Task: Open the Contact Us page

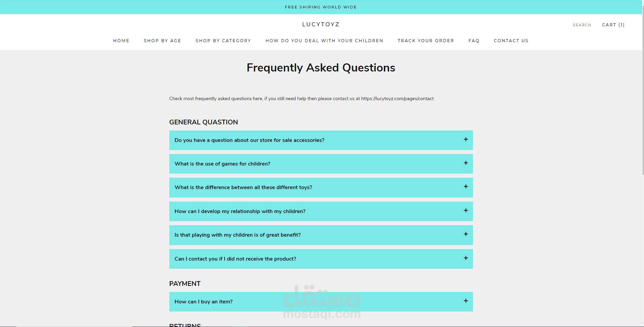Action: [511, 41]
